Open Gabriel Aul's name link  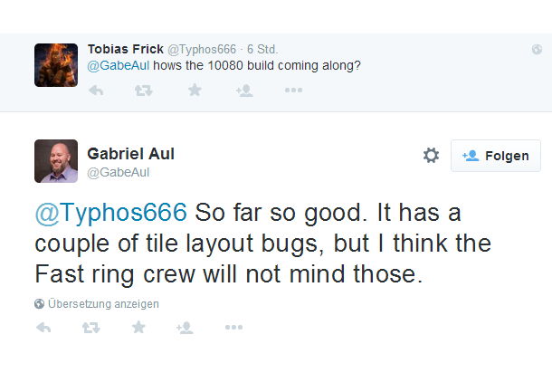tap(130, 154)
